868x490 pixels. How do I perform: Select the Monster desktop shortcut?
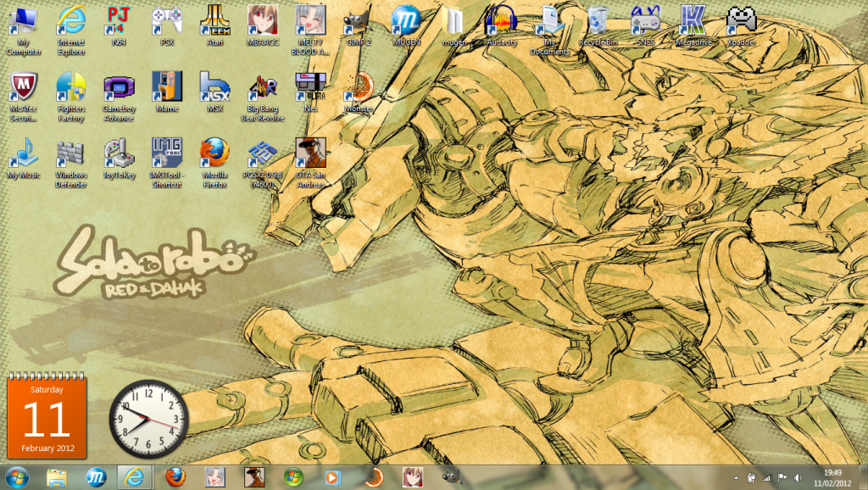click(359, 92)
